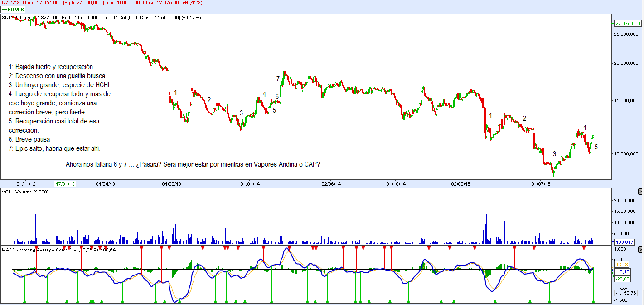
Task: Click the VOL - Volume panel title
Action: click(25, 192)
